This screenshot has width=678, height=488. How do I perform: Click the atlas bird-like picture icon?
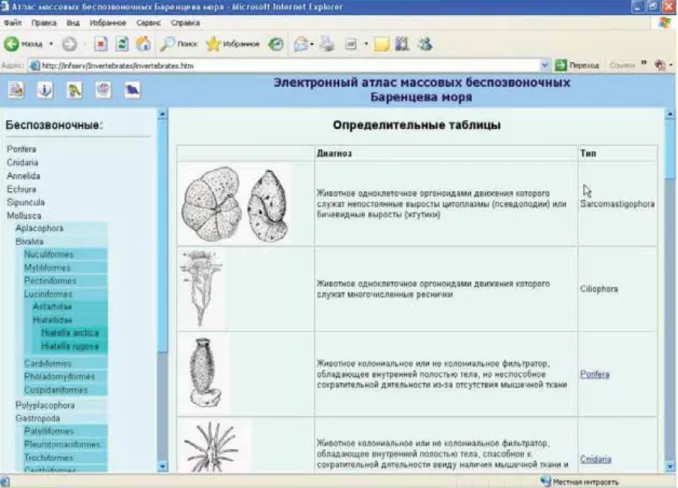click(74, 90)
